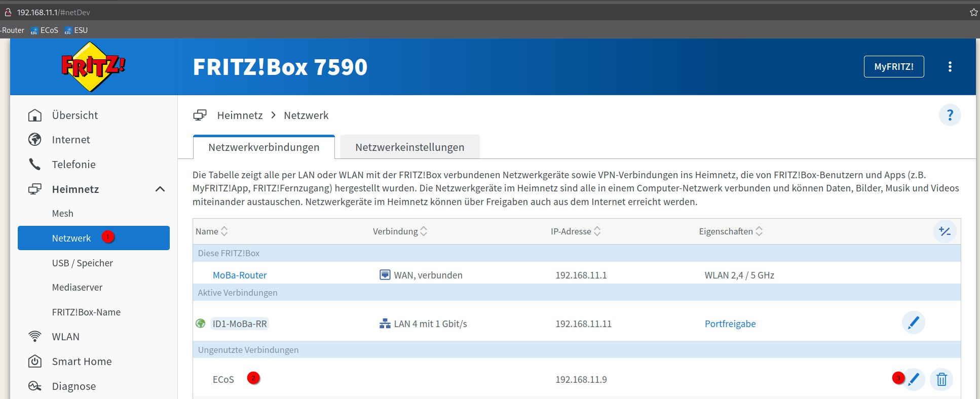Delete the ECoS unused connection
The image size is (980, 399).
[x=941, y=379]
